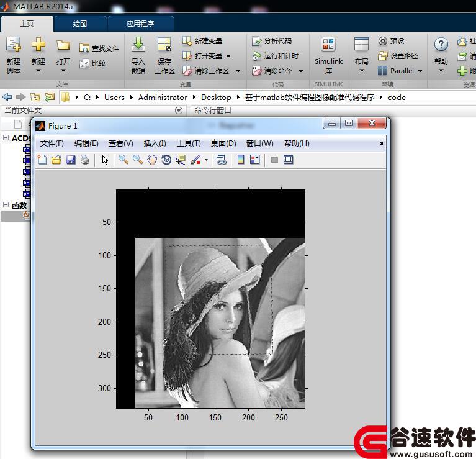Viewport: 476px width, 459px height.
Task: Switch to the 应用程序 (Apps) tab
Action: click(140, 24)
